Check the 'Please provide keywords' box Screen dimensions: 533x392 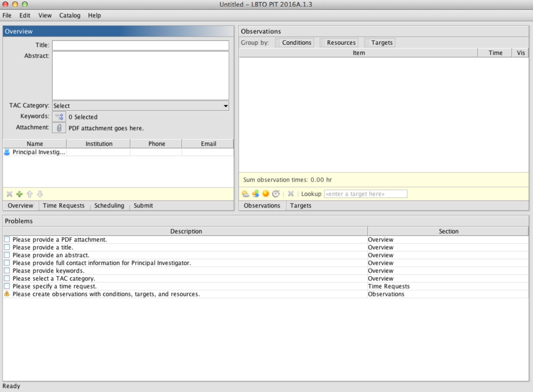pos(7,271)
